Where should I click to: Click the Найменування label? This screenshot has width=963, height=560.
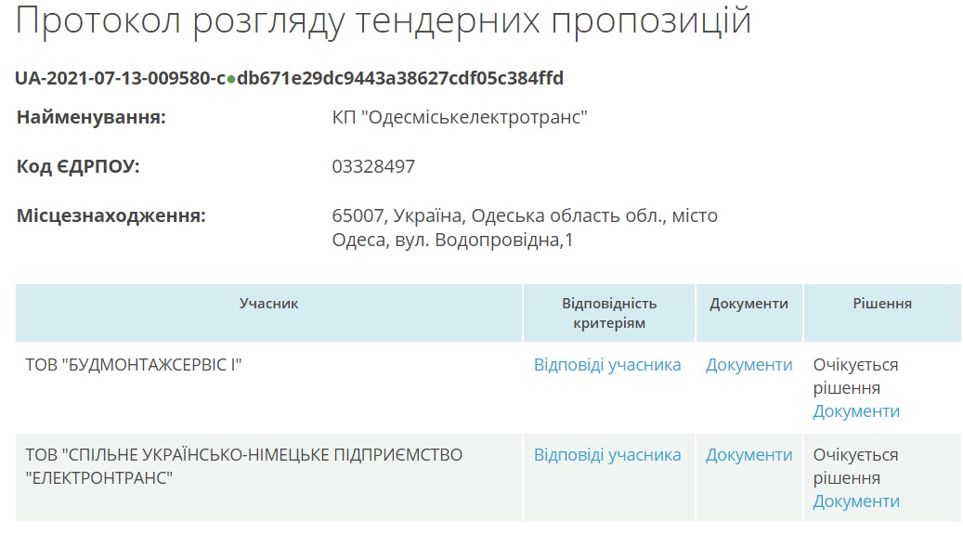pos(91,117)
